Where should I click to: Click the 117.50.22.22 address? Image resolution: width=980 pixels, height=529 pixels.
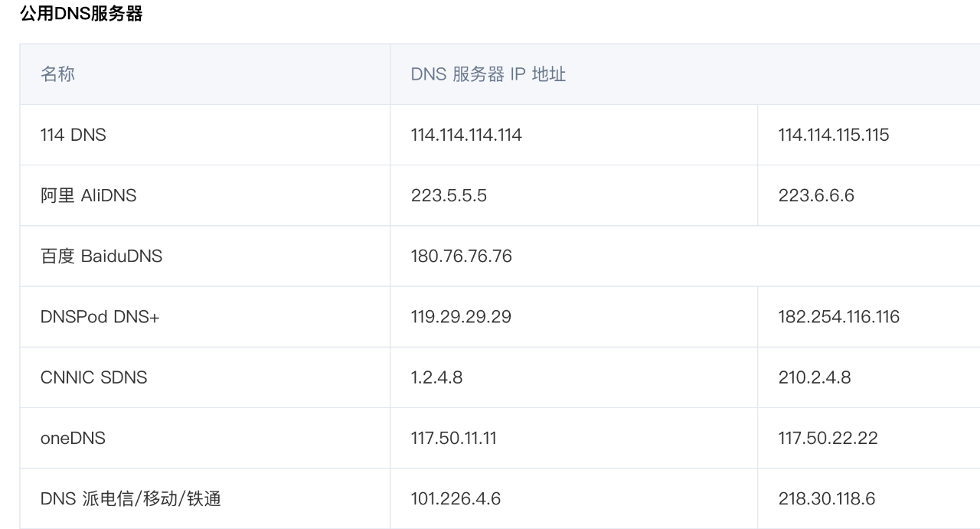[x=828, y=439]
